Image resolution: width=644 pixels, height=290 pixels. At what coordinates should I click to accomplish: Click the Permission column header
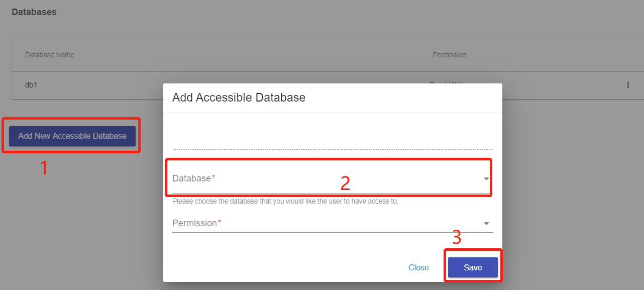click(449, 55)
